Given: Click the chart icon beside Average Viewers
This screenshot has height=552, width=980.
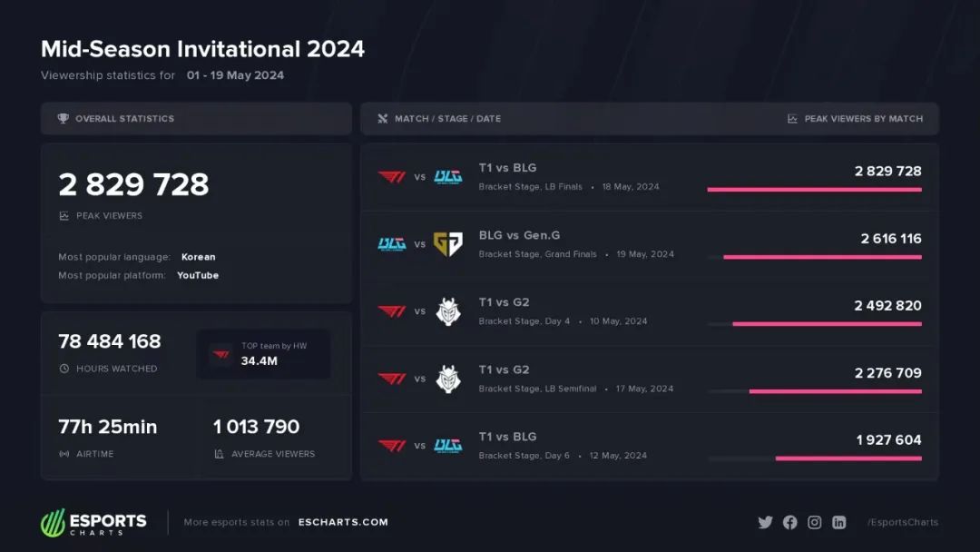Looking at the screenshot, I should tap(219, 454).
